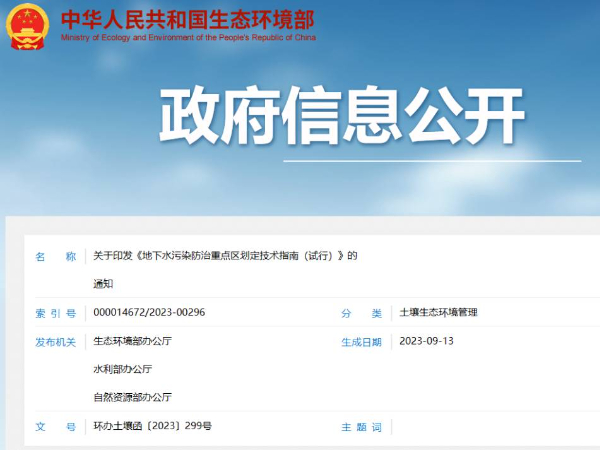Select the word 通知 in the title
Screen dimensions: 600x450
tap(103, 284)
